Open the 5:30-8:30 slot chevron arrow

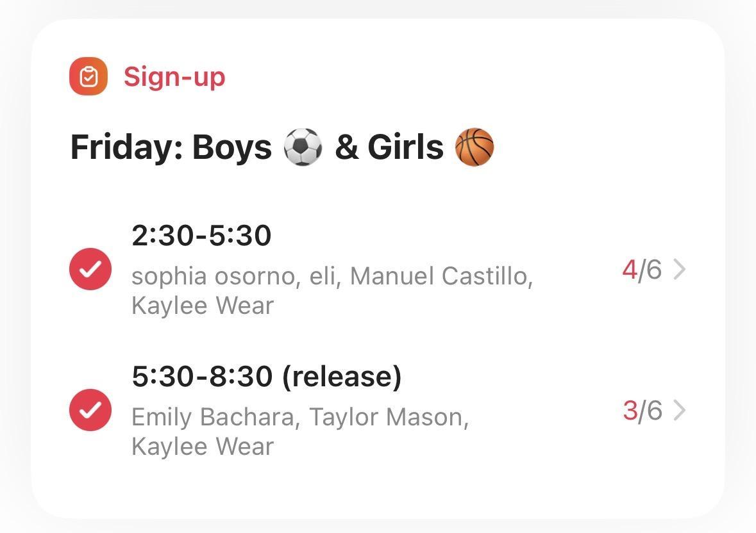click(679, 411)
